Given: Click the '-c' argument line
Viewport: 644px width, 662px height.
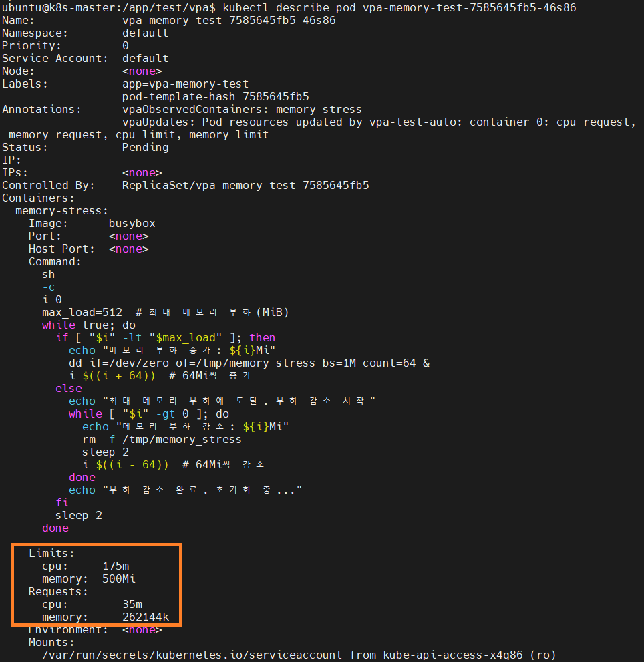Looking at the screenshot, I should pos(49,287).
